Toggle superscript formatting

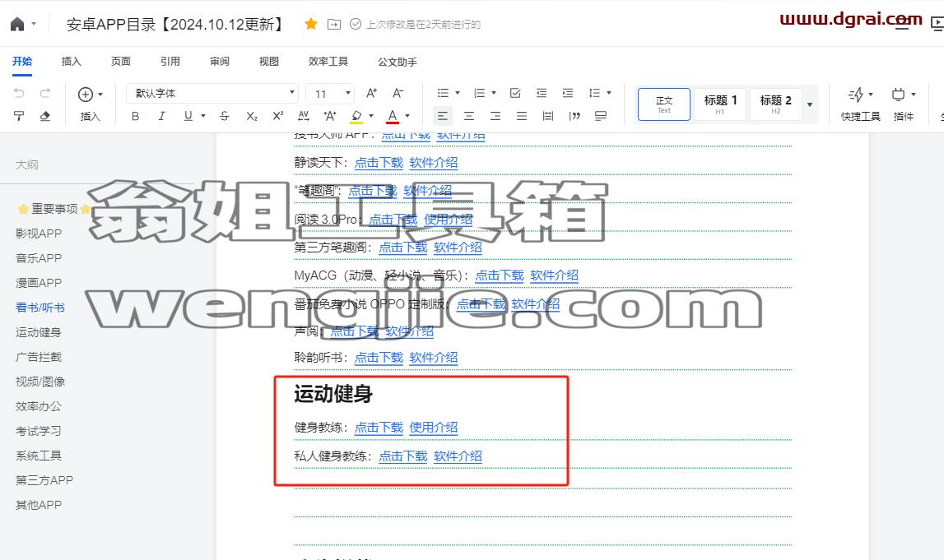click(x=278, y=116)
